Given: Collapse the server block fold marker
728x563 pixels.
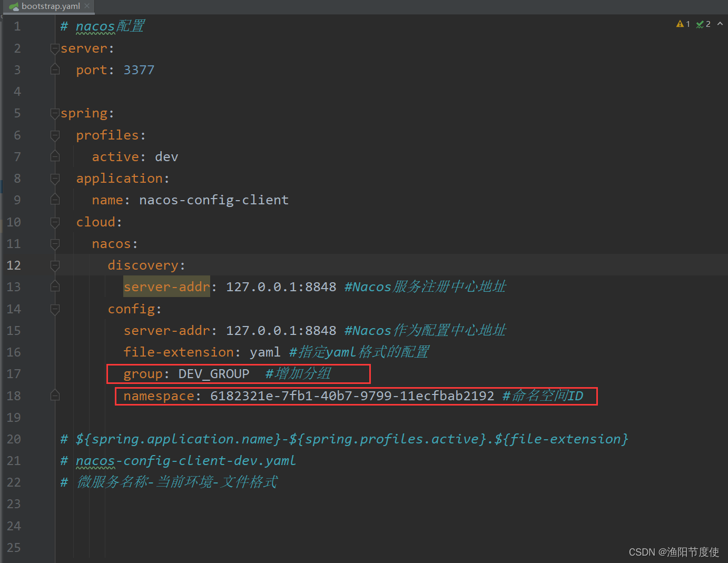Looking at the screenshot, I should (55, 48).
